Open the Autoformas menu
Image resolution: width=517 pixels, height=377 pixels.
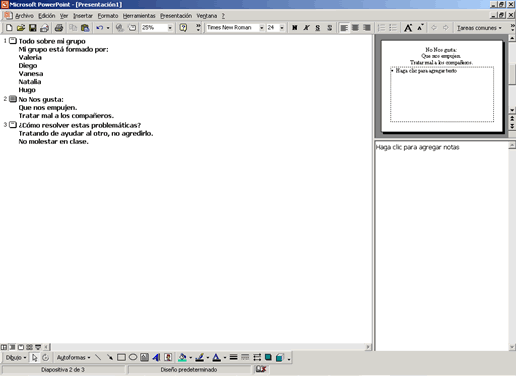tap(73, 358)
